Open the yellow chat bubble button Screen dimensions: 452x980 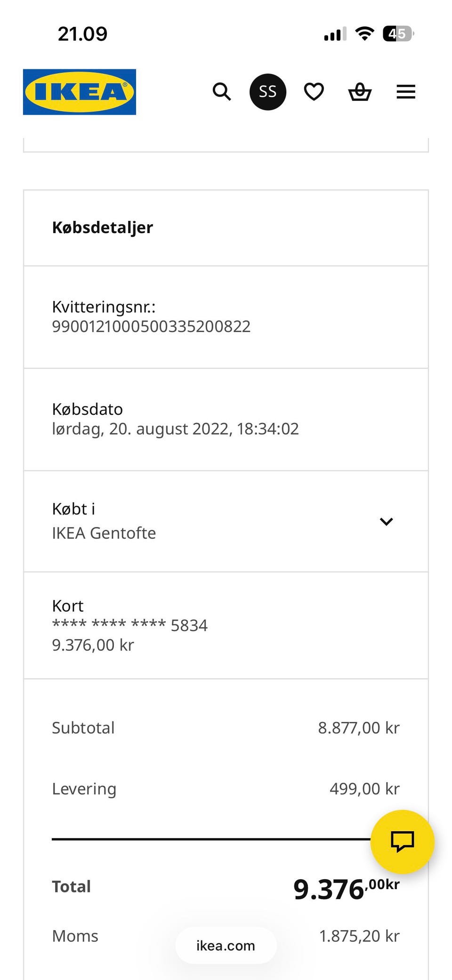[x=402, y=841]
